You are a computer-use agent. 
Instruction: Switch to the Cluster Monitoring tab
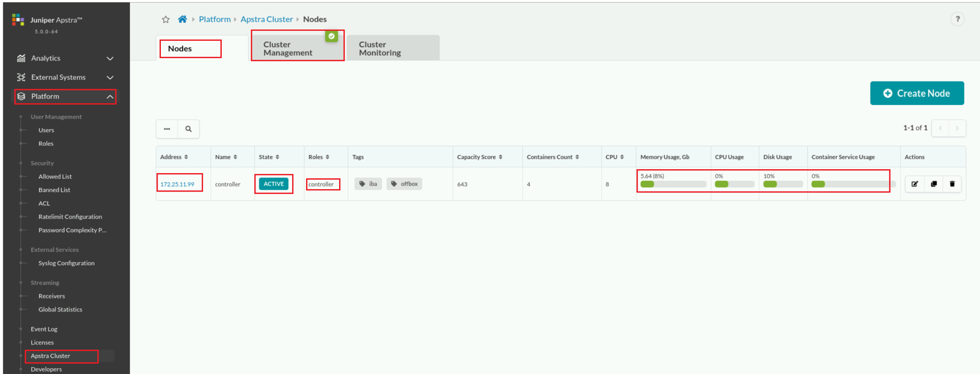coord(393,48)
